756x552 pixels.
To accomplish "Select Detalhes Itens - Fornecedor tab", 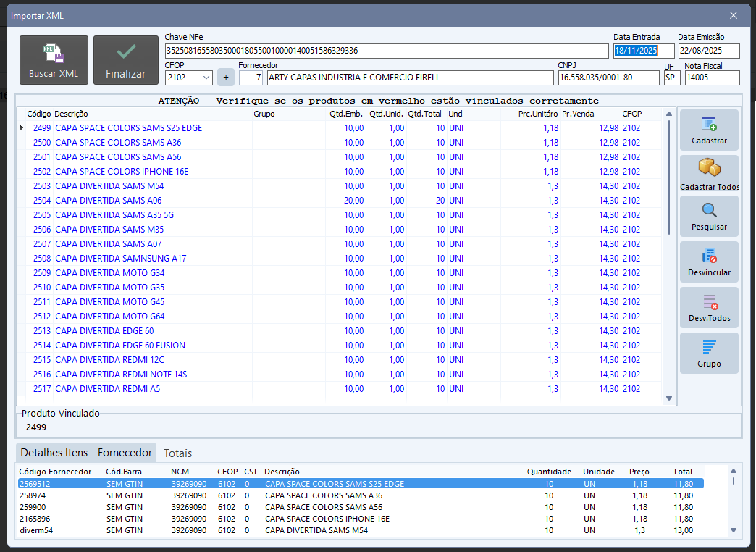I will click(86, 453).
